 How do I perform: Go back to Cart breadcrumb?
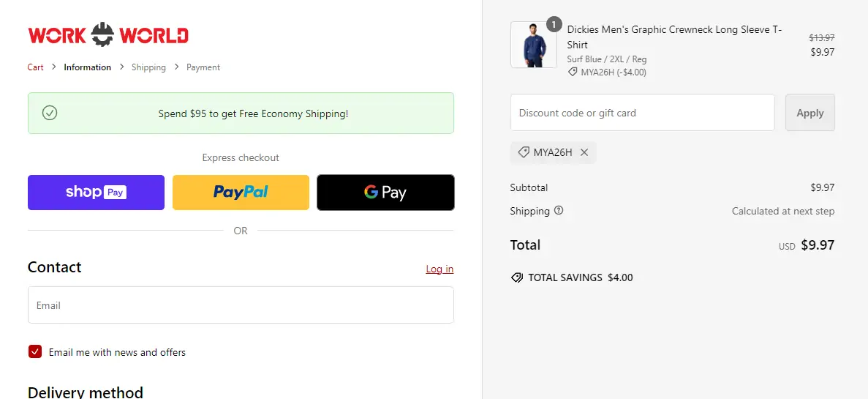tap(36, 67)
